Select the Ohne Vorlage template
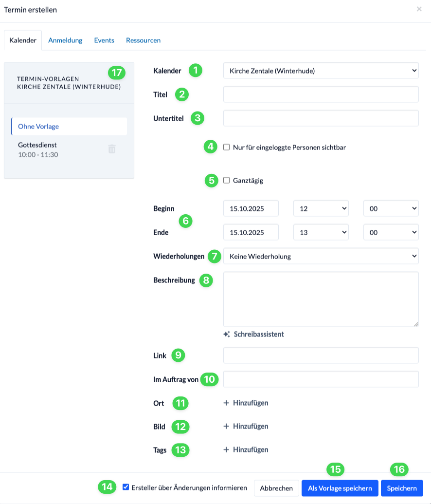 (x=69, y=126)
